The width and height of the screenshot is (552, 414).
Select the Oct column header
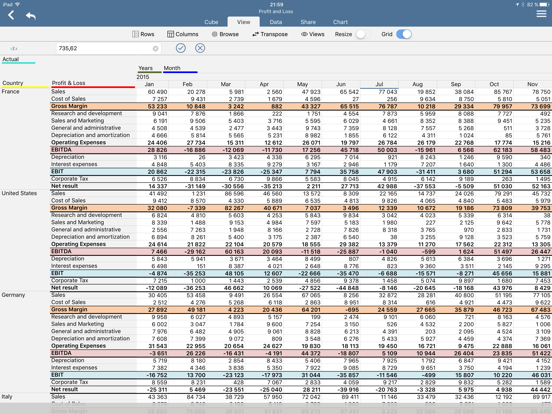(x=494, y=84)
